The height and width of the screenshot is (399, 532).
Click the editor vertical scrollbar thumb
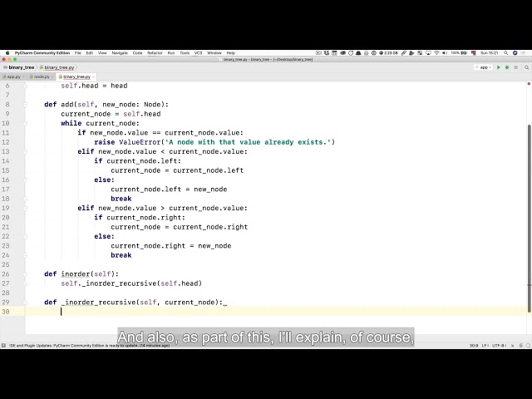[530, 219]
